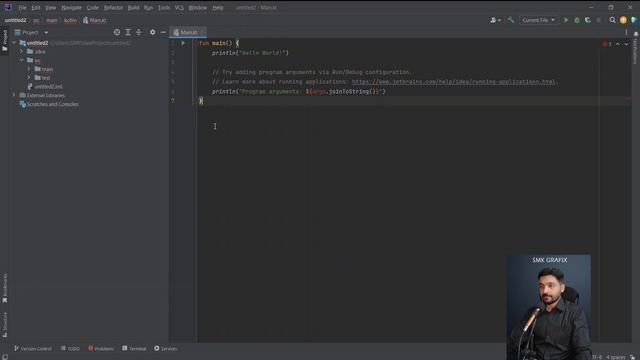The height and width of the screenshot is (360, 640).
Task: Build project with the hammer icon
Action: pyautogui.click(x=511, y=20)
